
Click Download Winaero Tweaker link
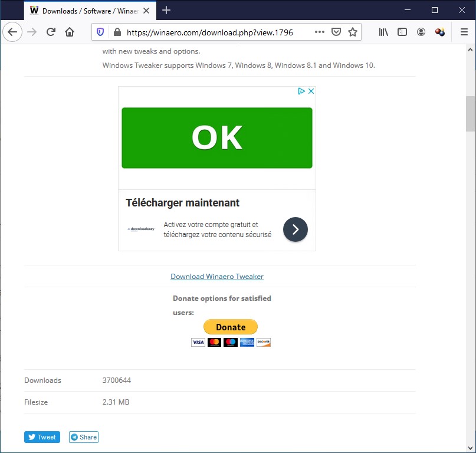pyautogui.click(x=216, y=276)
